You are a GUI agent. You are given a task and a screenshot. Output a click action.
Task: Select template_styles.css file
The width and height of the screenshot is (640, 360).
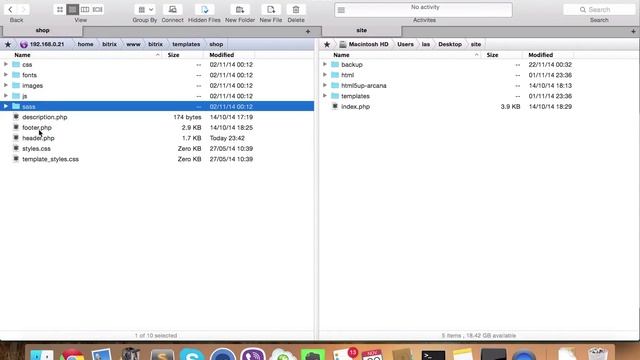(51, 159)
